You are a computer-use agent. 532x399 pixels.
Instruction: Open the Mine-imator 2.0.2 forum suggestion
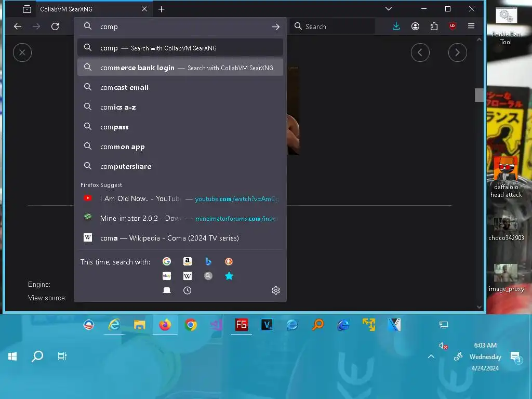coord(180,218)
